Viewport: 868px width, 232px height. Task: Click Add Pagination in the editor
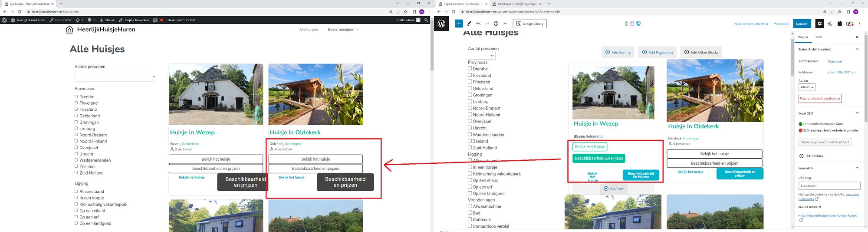[657, 52]
